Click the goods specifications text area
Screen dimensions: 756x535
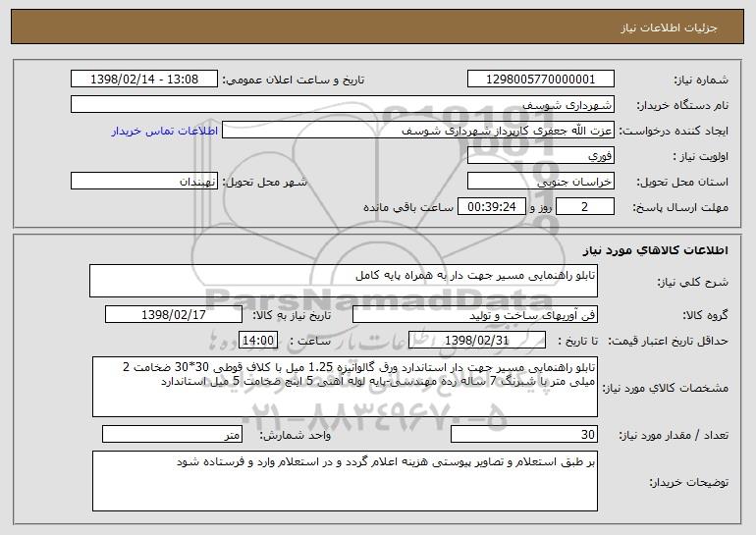tap(345, 387)
